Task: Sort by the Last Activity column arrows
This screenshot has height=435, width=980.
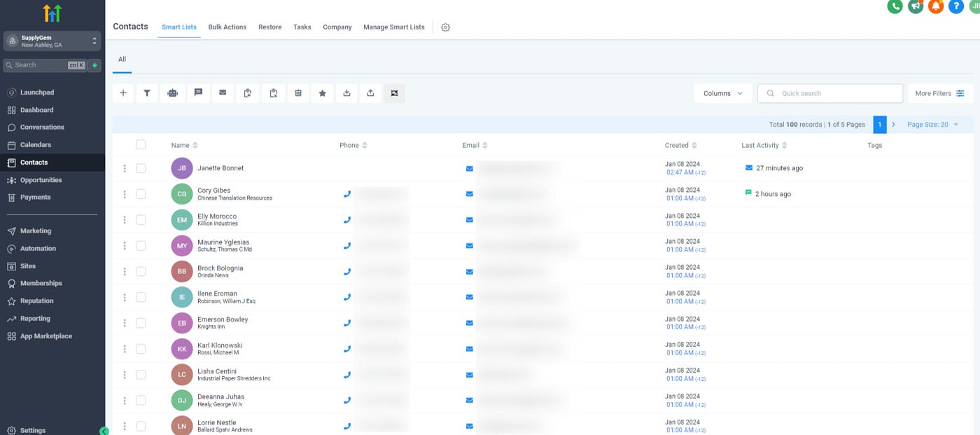Action: 785,146
